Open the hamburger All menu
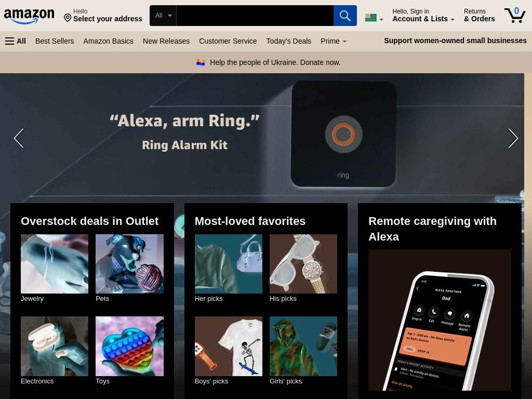Image resolution: width=532 pixels, height=399 pixels. (16, 41)
